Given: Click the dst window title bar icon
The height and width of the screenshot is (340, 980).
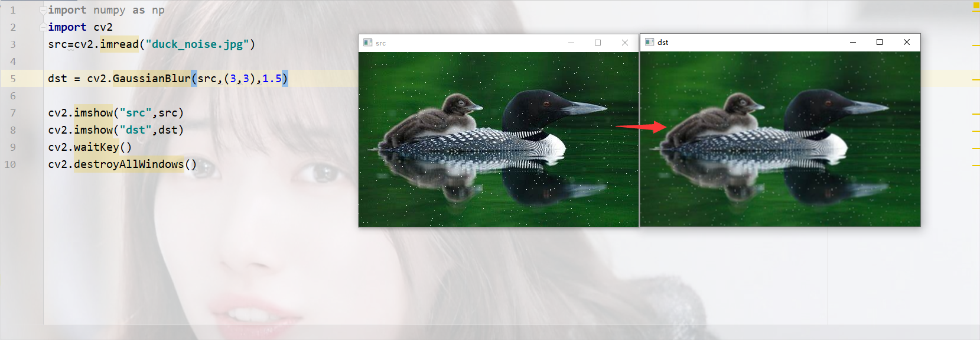Looking at the screenshot, I should tap(649, 42).
